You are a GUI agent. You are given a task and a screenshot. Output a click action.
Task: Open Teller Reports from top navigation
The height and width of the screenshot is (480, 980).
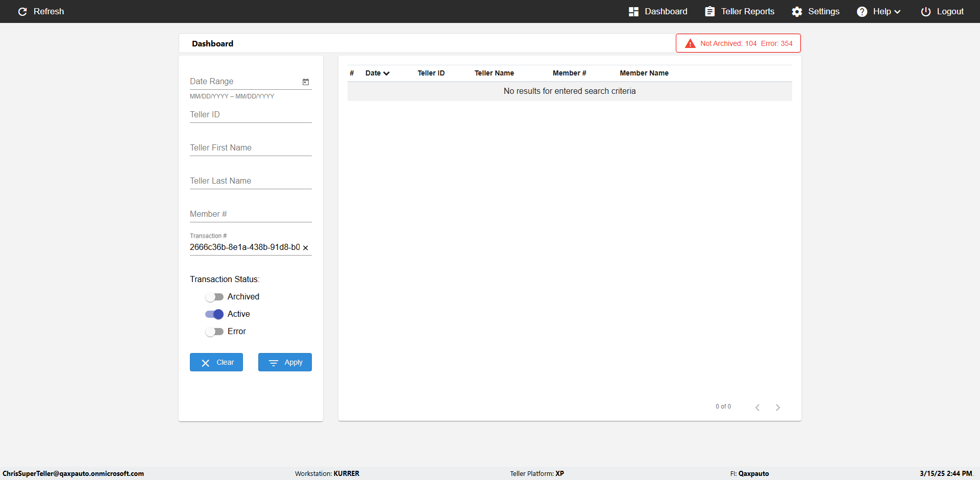(740, 11)
